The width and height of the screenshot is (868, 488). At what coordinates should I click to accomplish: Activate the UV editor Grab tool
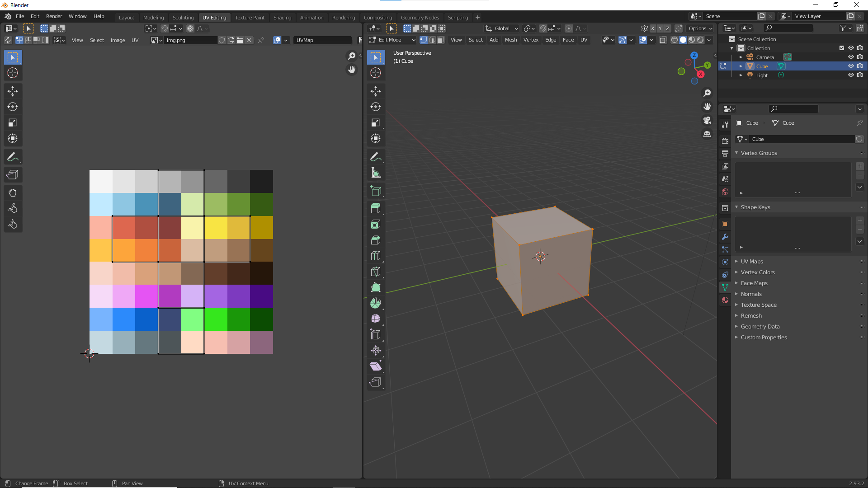tap(13, 193)
